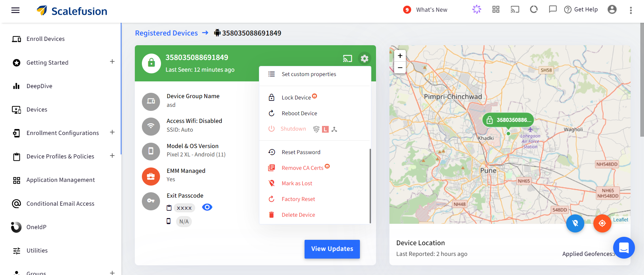Click the red L badge beside Shutdown
This screenshot has width=644, height=275.
tap(325, 129)
